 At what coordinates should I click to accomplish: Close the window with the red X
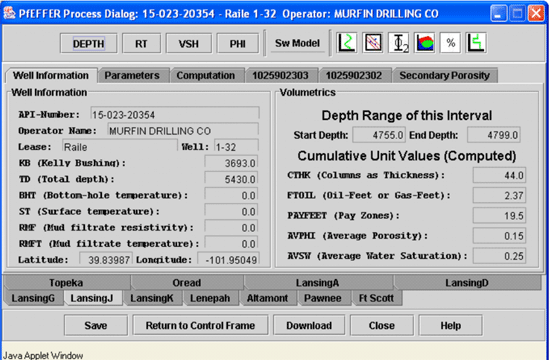536,14
